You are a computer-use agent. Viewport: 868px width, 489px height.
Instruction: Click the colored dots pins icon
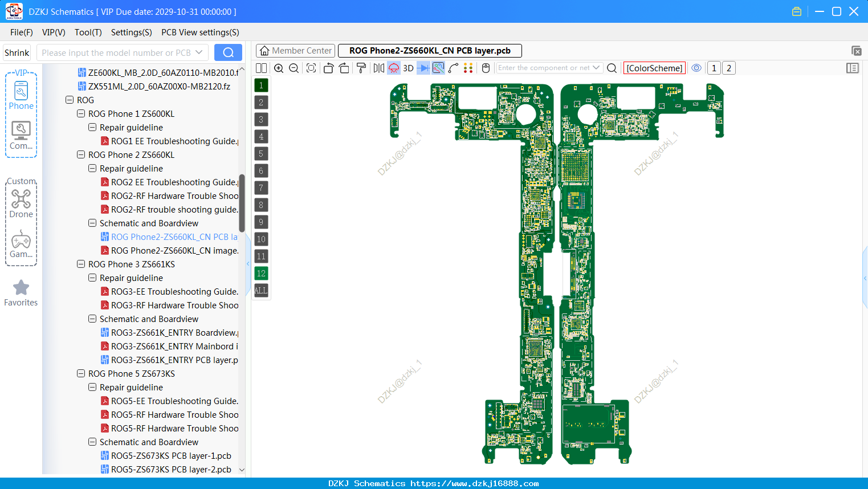coord(468,68)
